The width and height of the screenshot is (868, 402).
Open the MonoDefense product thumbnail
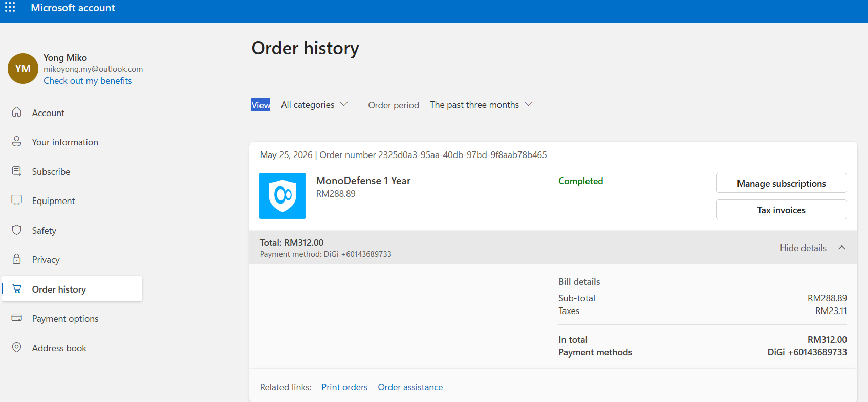tap(283, 196)
